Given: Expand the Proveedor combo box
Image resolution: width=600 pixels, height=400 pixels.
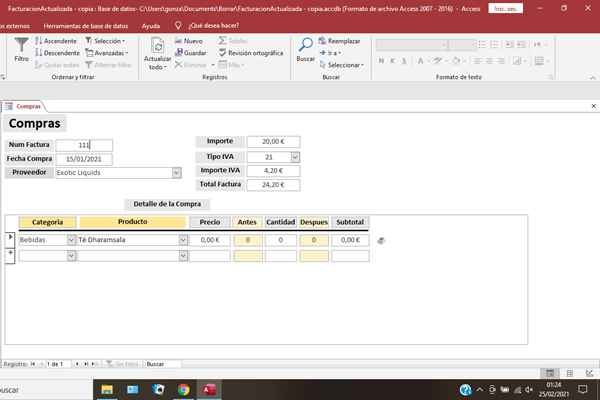Looking at the screenshot, I should pyautogui.click(x=177, y=172).
